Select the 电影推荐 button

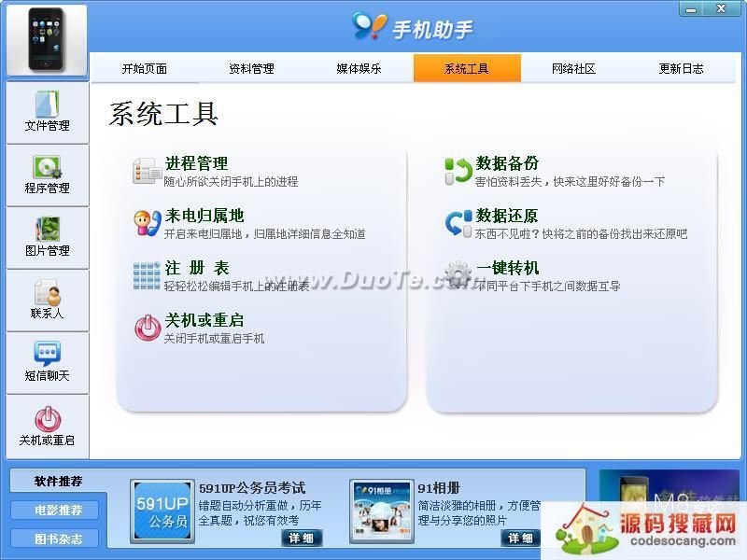pyautogui.click(x=58, y=511)
